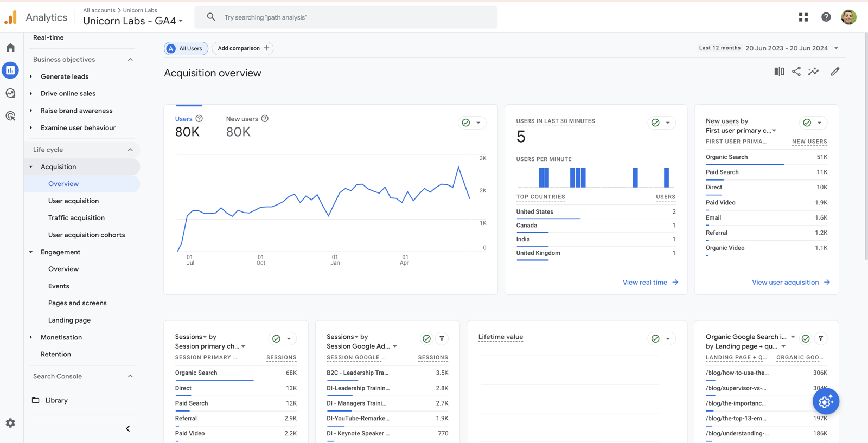The height and width of the screenshot is (443, 868).
Task: Expand the Generate leads tree item
Action: pos(31,76)
